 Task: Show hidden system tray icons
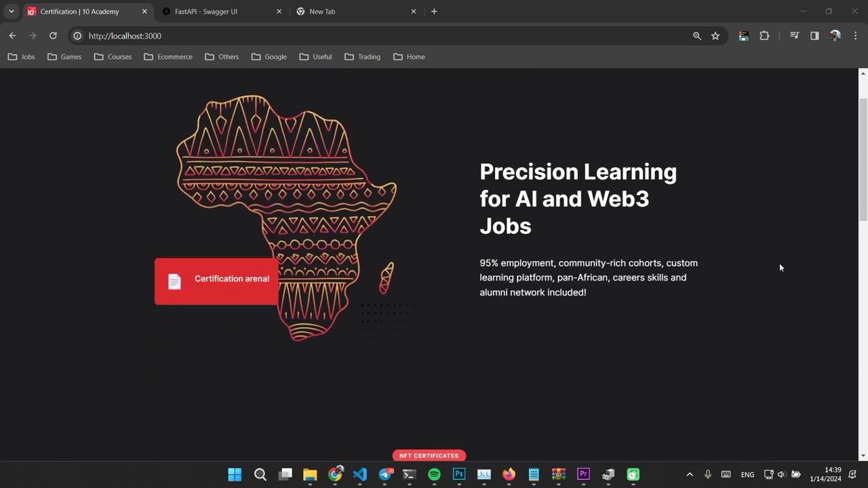coord(690,474)
